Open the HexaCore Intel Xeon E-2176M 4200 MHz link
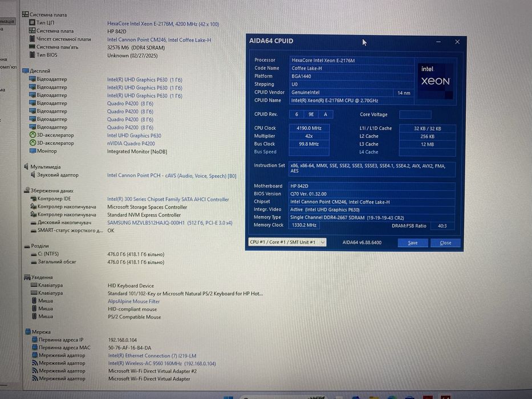Viewport: 532px width, 399px height. [163, 24]
